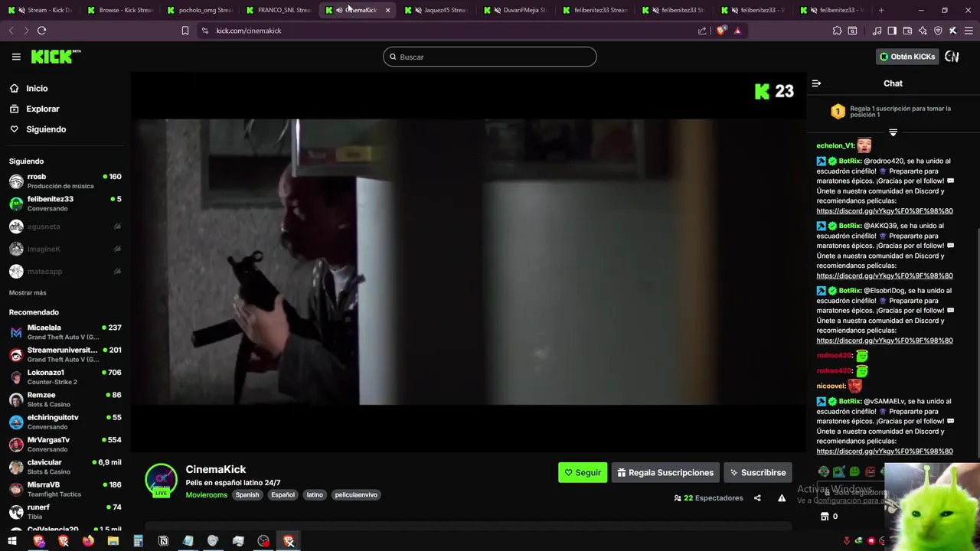980x551 pixels.
Task: Open browser extensions puzzle icon
Action: [x=837, y=31]
